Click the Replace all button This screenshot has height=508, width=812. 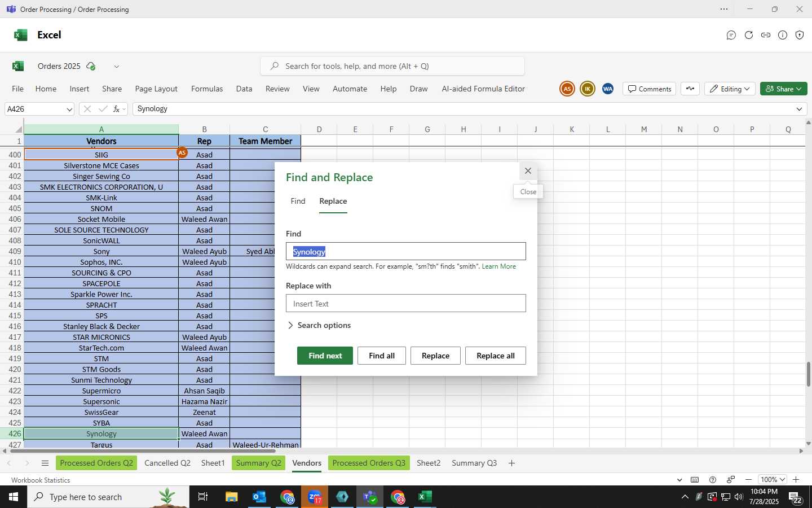(496, 356)
